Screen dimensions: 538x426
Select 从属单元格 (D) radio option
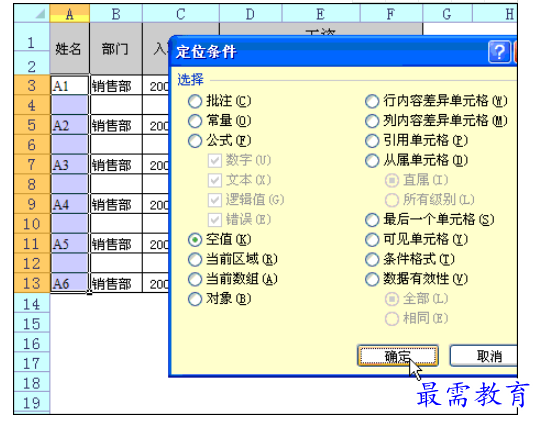(x=372, y=161)
